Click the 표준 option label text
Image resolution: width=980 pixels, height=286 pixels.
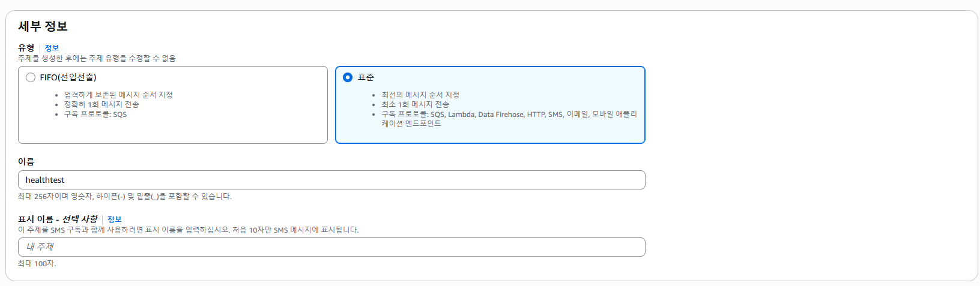(x=366, y=77)
